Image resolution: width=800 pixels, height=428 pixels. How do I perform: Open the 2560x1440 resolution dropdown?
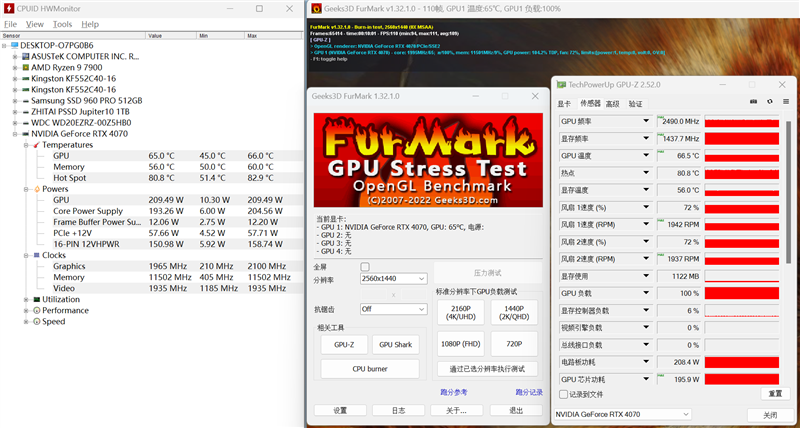point(393,278)
